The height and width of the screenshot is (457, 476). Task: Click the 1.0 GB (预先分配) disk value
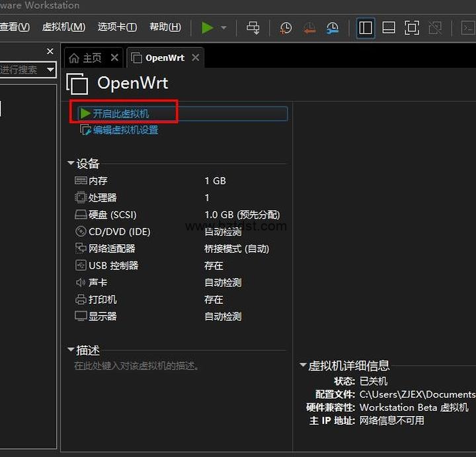click(x=242, y=215)
